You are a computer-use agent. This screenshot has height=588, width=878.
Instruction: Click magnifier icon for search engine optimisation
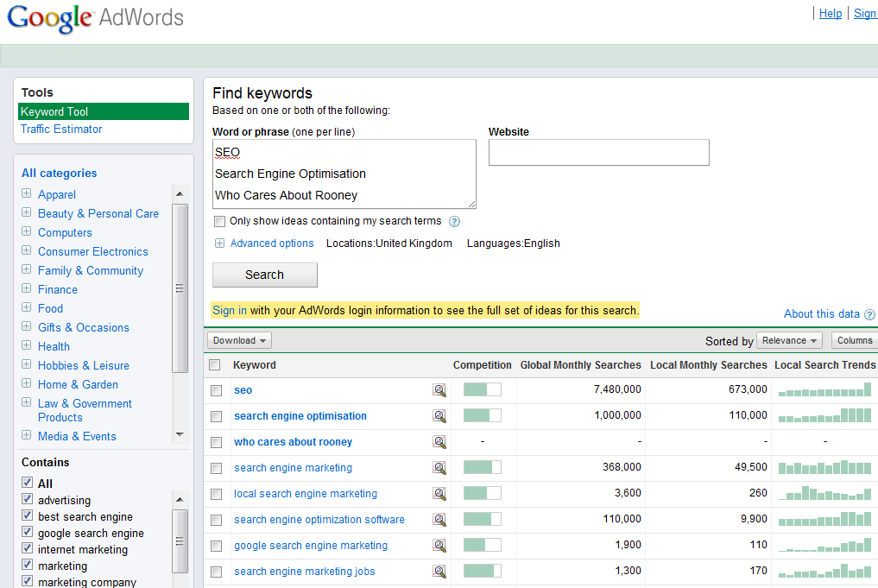[439, 416]
